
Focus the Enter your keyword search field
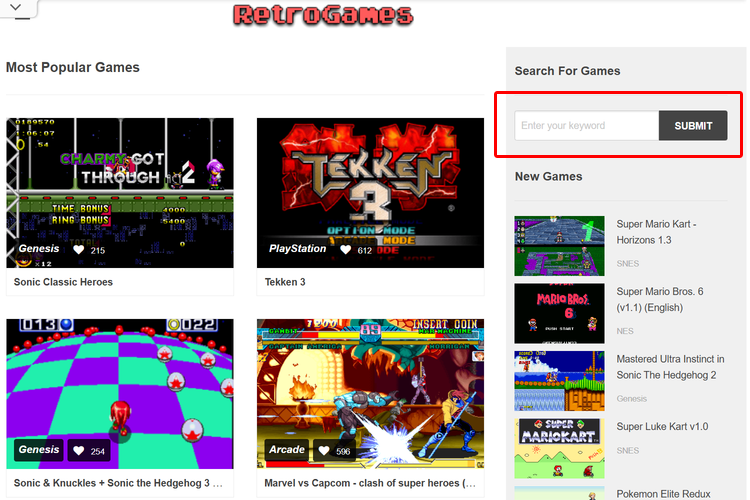tap(586, 126)
